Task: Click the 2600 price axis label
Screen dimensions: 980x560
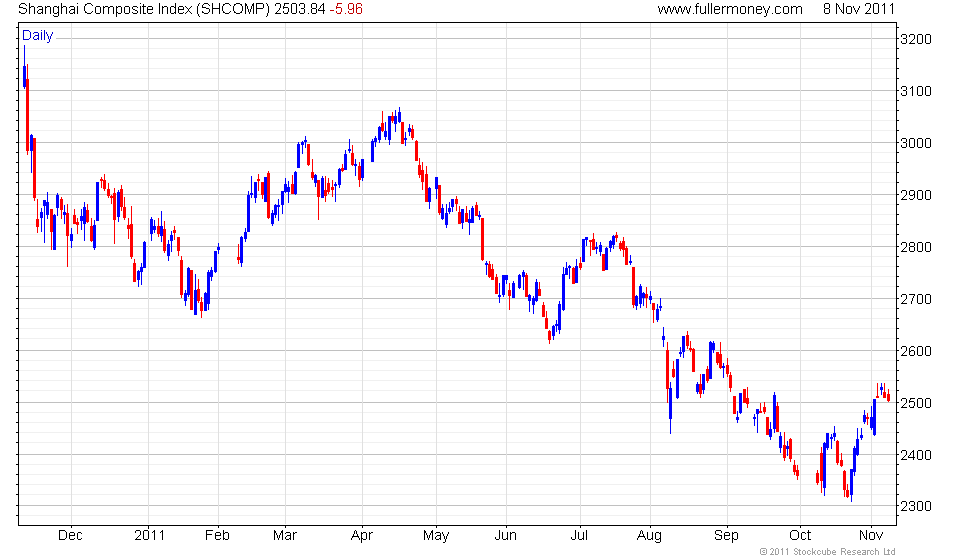Action: click(x=916, y=351)
